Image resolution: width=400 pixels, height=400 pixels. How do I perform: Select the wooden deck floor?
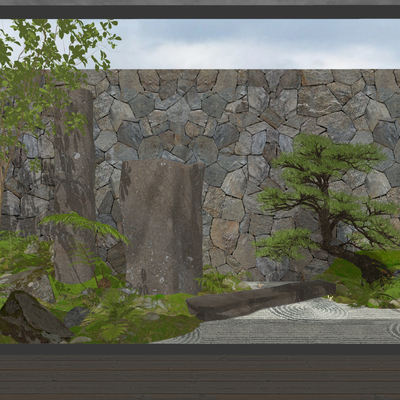coord(200,377)
